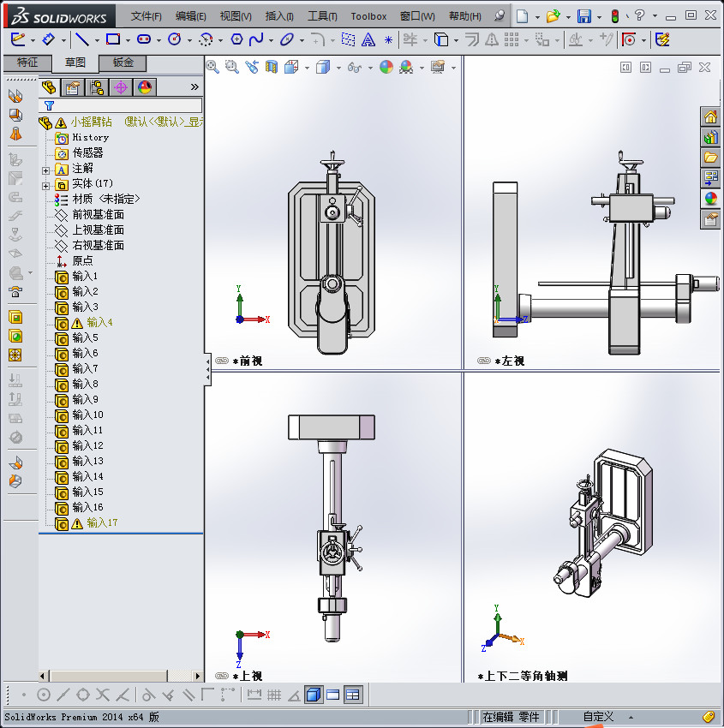Image resolution: width=724 pixels, height=728 pixels.
Task: Switch to the 特征 tab
Action: point(27,63)
